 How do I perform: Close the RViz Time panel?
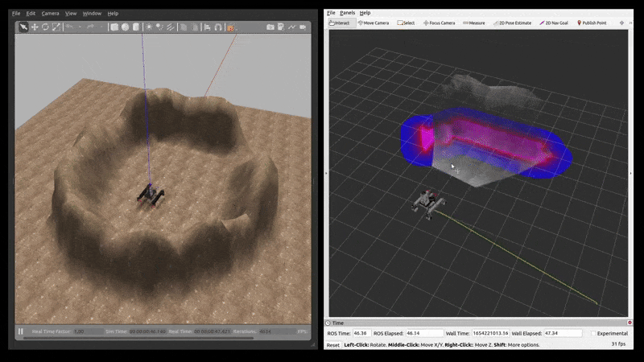(630, 323)
